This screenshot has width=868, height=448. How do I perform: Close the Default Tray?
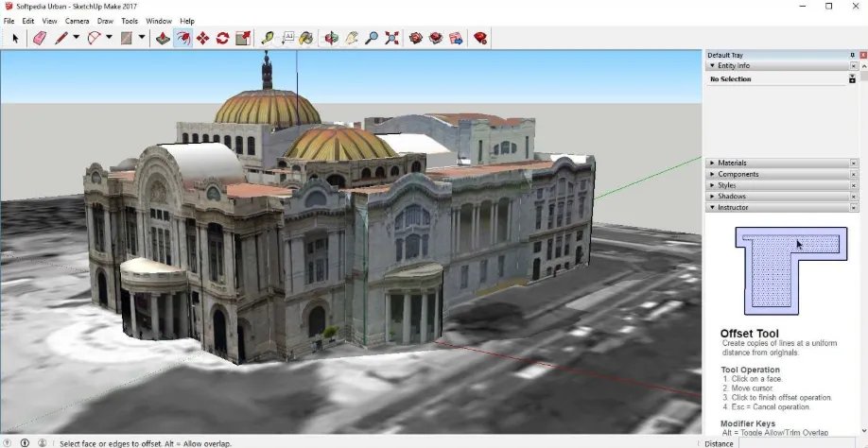(x=863, y=55)
